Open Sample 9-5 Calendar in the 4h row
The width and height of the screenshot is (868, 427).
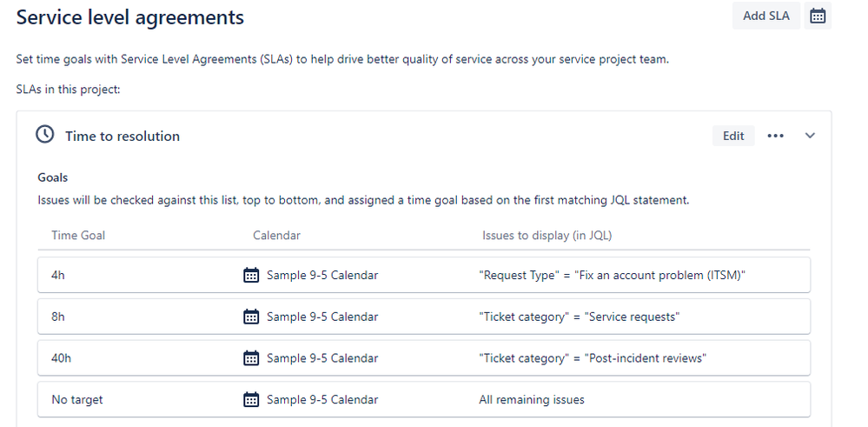[x=321, y=275]
